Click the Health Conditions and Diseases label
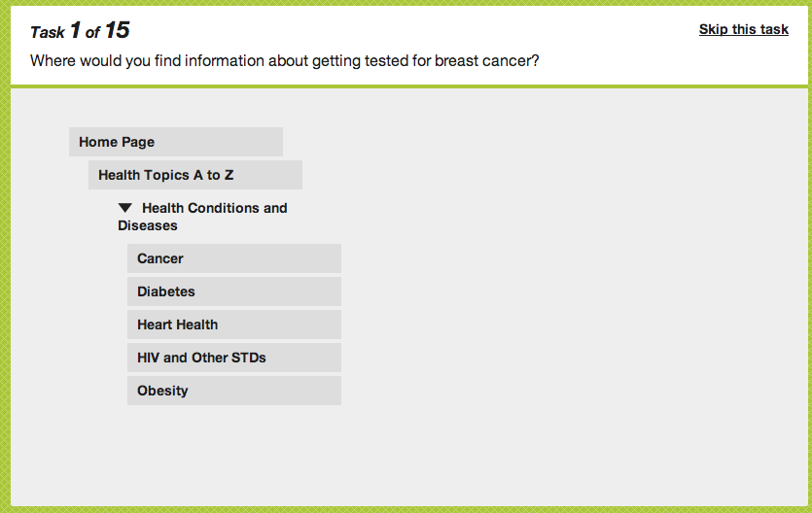 [x=214, y=208]
